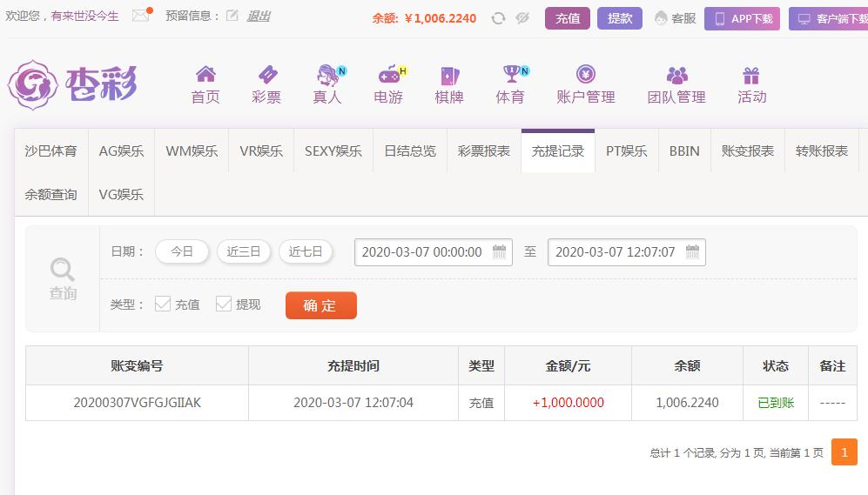
Task: Click the balance refresh icon
Action: [498, 18]
